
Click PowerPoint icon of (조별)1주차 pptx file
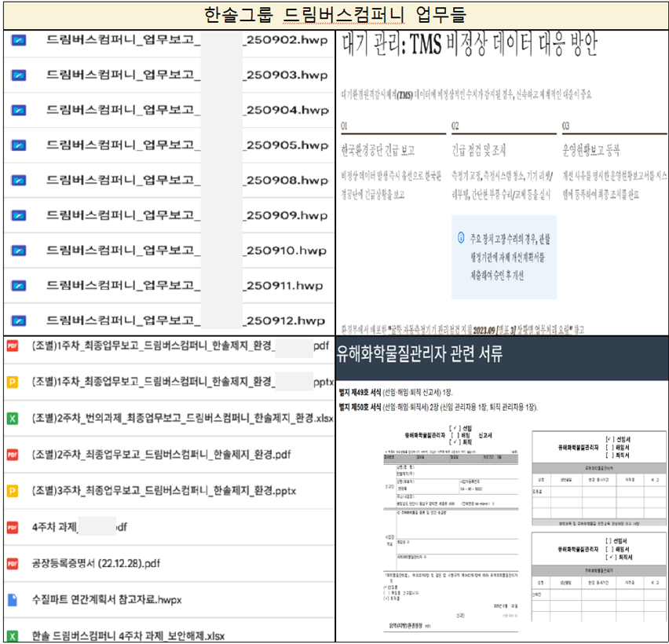point(13,382)
